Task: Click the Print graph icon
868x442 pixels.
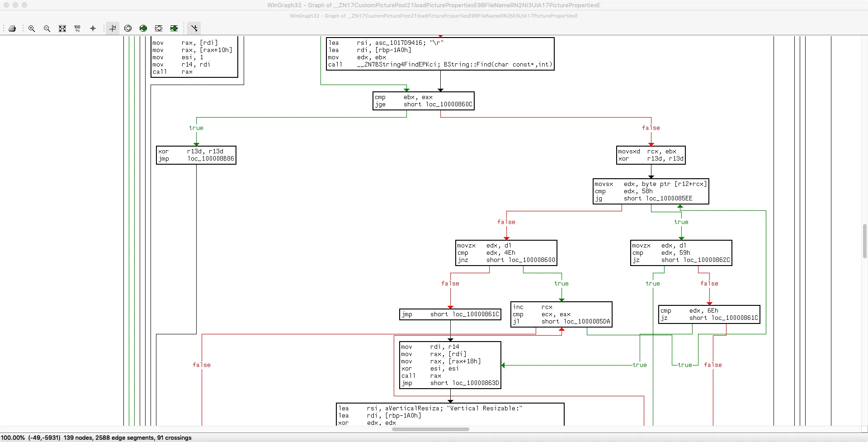Action: pos(12,29)
